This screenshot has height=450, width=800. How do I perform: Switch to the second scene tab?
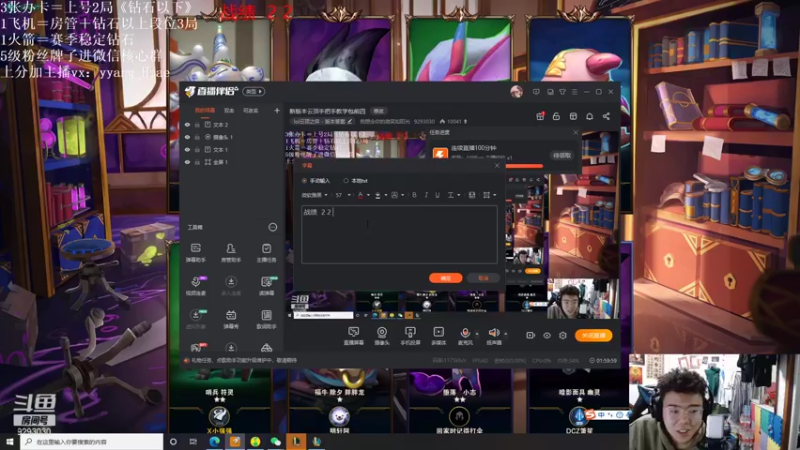(229, 110)
